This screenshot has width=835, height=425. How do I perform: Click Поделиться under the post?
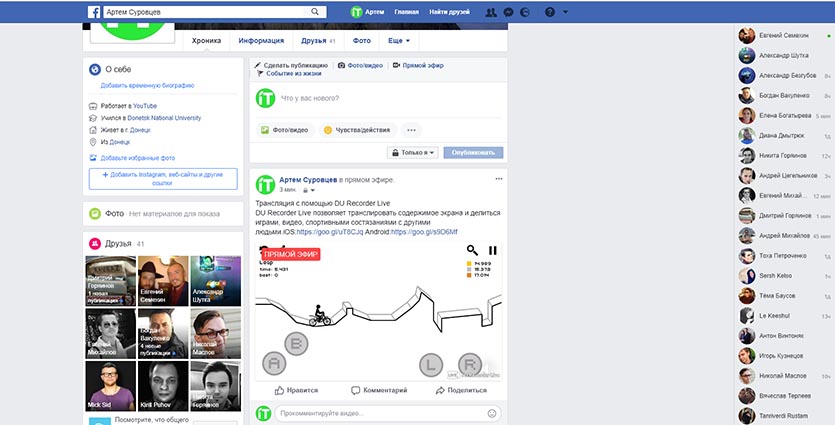tap(461, 390)
